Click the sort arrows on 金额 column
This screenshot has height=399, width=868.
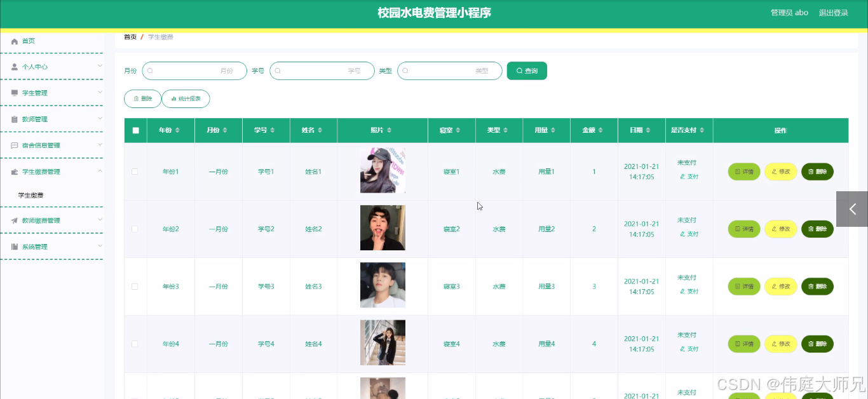pos(601,130)
